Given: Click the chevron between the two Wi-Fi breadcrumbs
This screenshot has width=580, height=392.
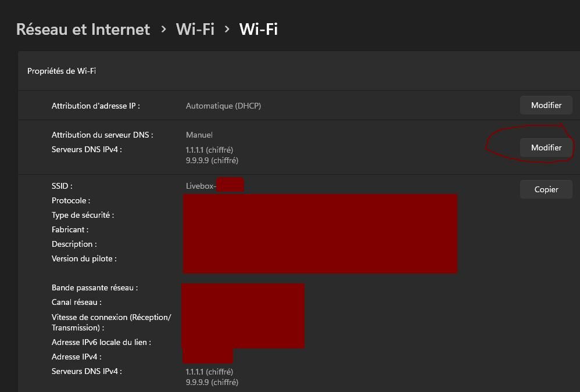Looking at the screenshot, I should tap(227, 29).
